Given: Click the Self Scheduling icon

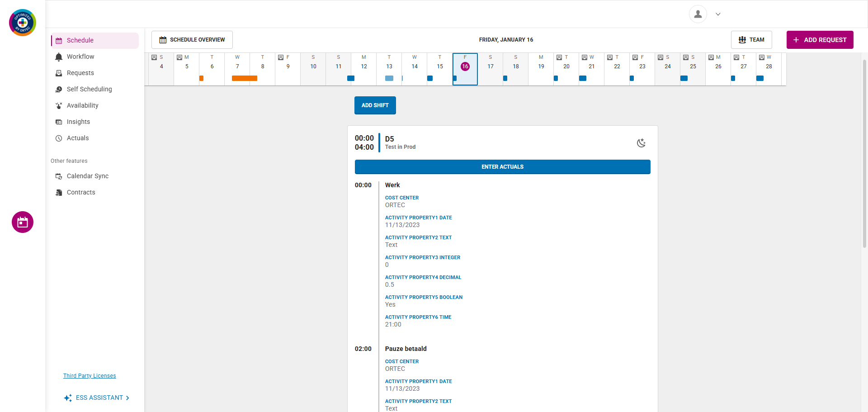Looking at the screenshot, I should pos(59,89).
